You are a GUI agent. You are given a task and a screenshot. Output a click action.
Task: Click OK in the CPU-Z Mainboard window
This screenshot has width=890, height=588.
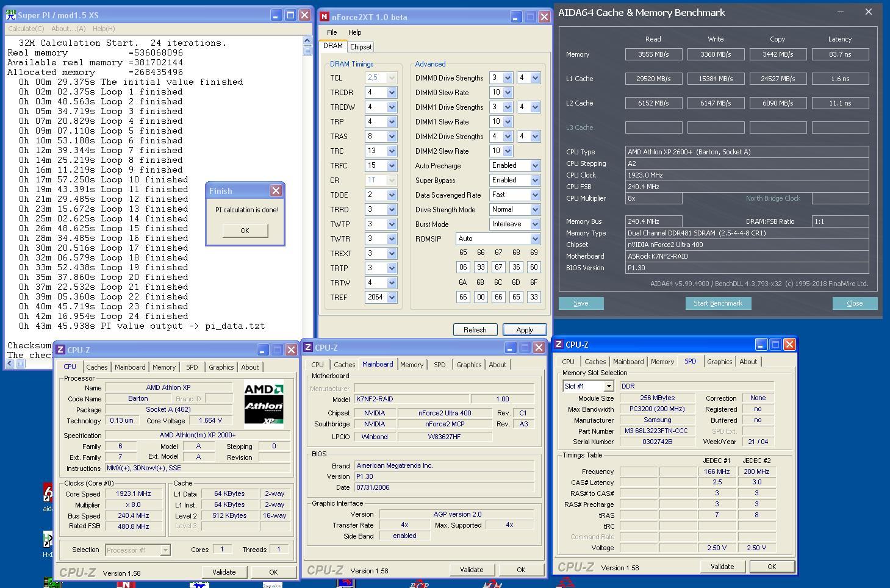pos(521,570)
